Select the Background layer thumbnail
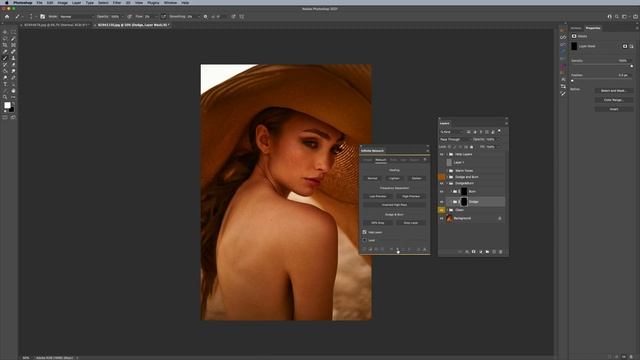 [449, 218]
